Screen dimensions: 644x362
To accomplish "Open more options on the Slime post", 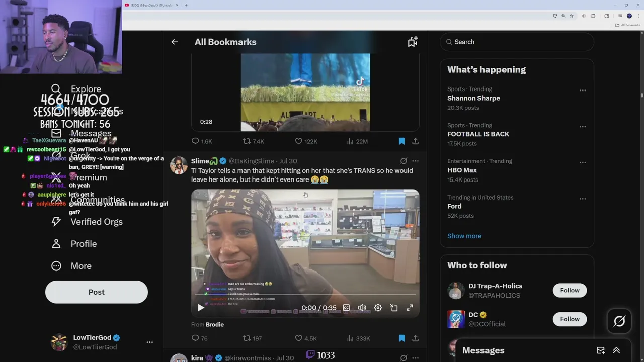I will 415,161.
